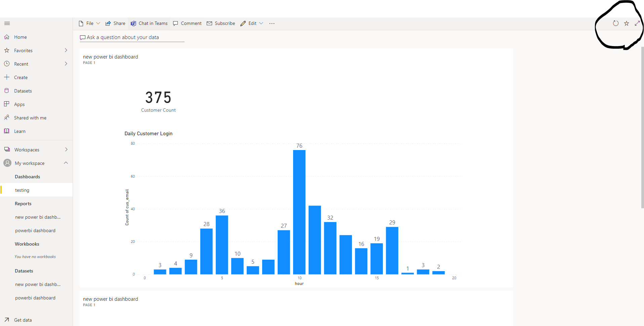
Task: Open the testing dashboard in sidebar
Action: pos(36,190)
